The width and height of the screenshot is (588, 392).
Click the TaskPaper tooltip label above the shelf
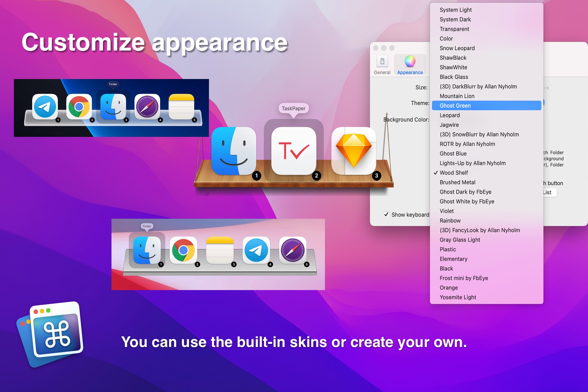(294, 108)
